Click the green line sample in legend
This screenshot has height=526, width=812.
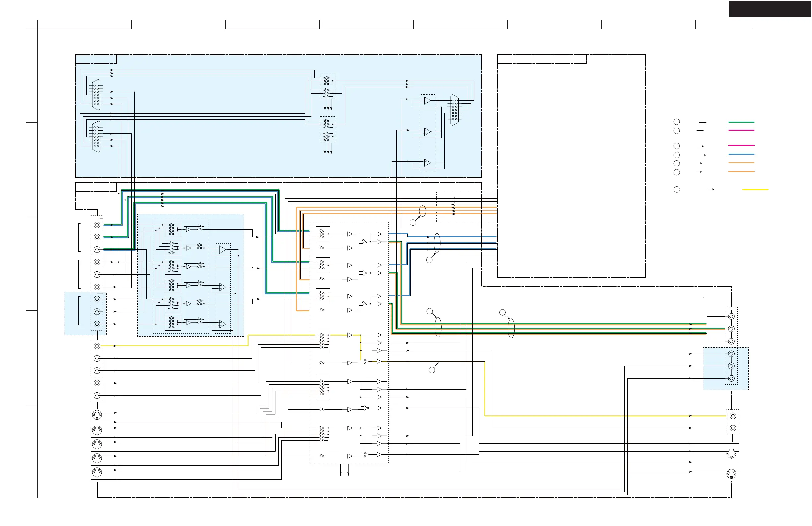741,122
